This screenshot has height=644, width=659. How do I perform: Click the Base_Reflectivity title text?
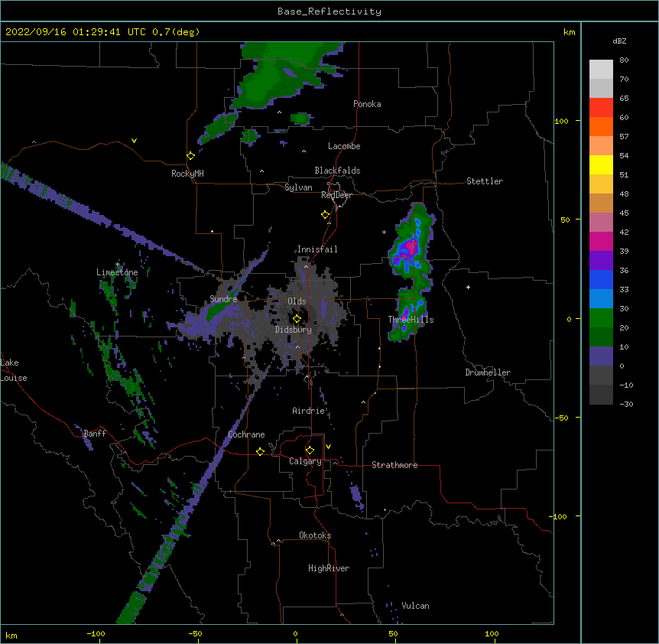[x=329, y=11]
